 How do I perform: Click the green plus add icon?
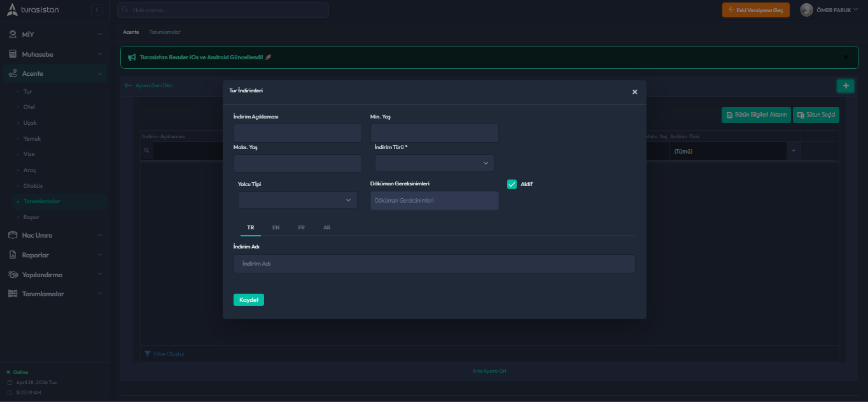[x=845, y=85]
